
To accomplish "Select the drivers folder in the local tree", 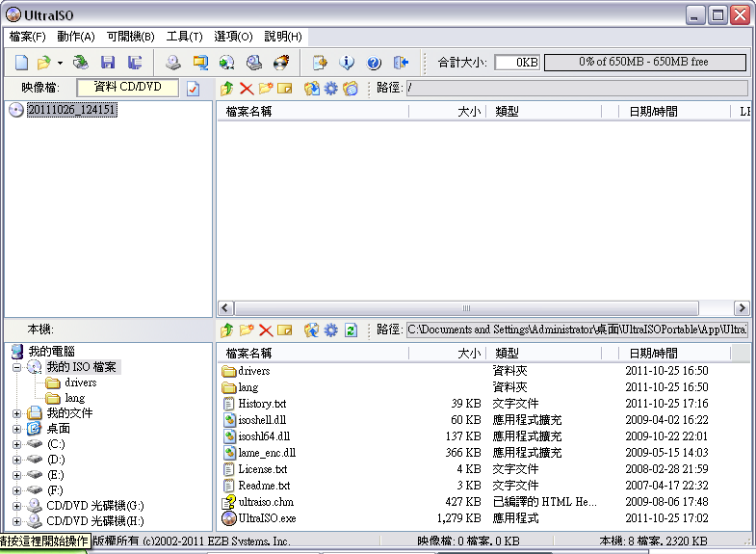I will coord(81,383).
